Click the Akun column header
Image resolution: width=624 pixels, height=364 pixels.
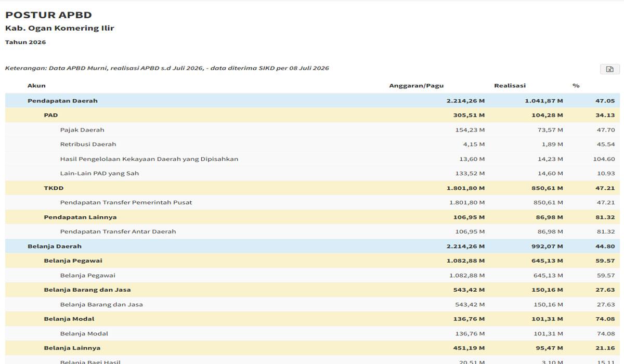point(36,86)
